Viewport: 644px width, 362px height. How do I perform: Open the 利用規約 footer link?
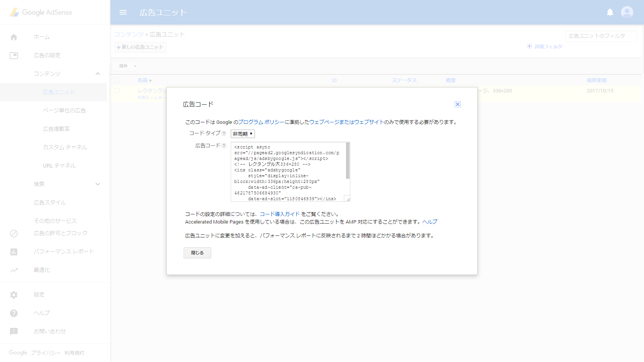(74, 353)
